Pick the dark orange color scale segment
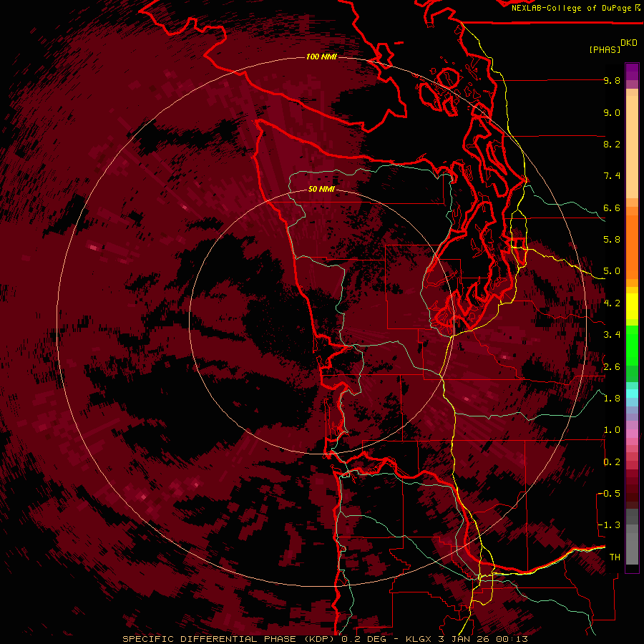Screen dimensions: 644x644 pos(632,246)
